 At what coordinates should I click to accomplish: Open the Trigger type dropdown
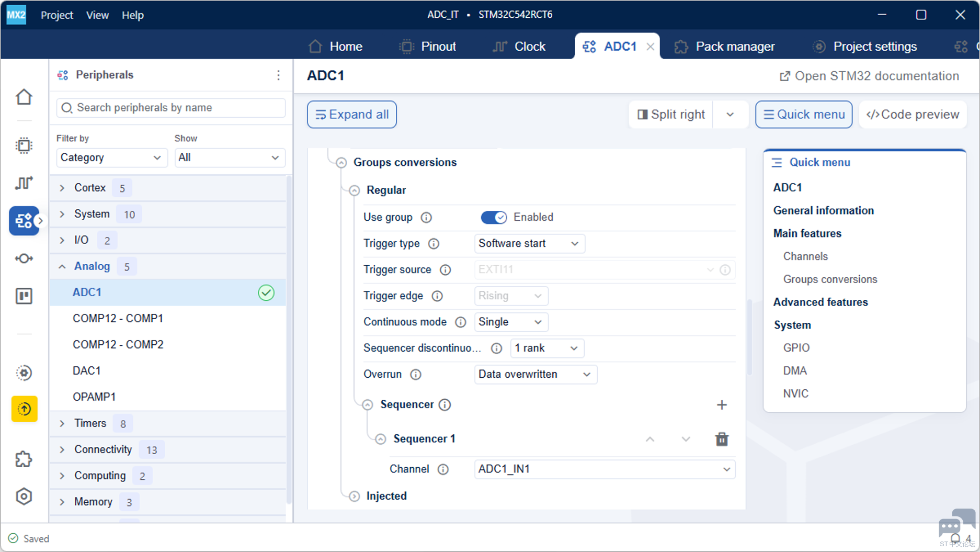(x=529, y=243)
